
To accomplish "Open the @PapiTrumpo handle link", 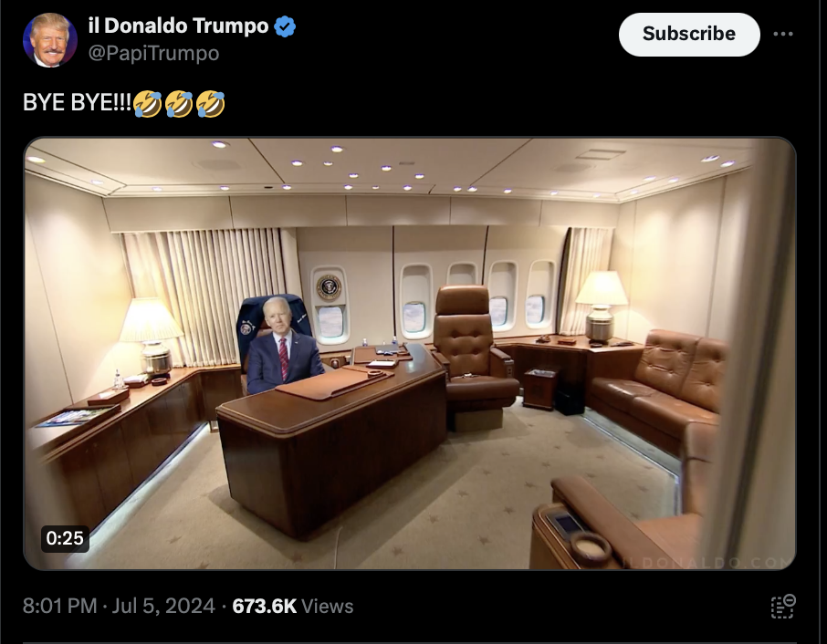I will tap(153, 53).
